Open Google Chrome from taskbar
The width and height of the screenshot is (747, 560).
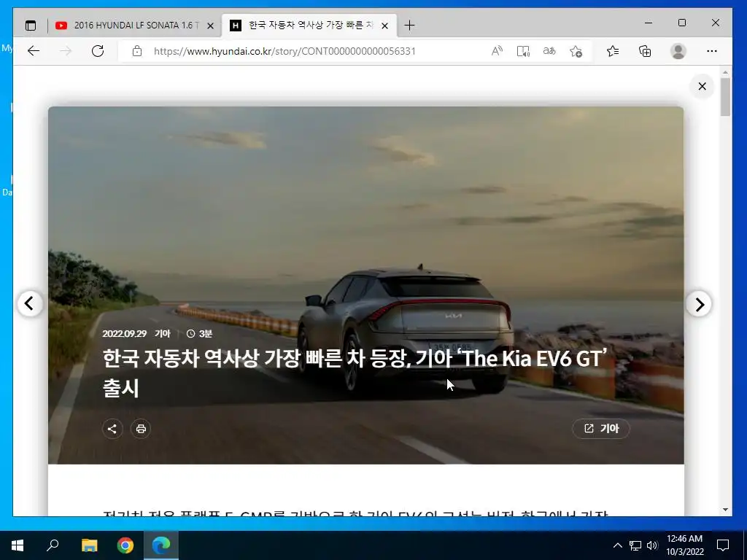125,545
